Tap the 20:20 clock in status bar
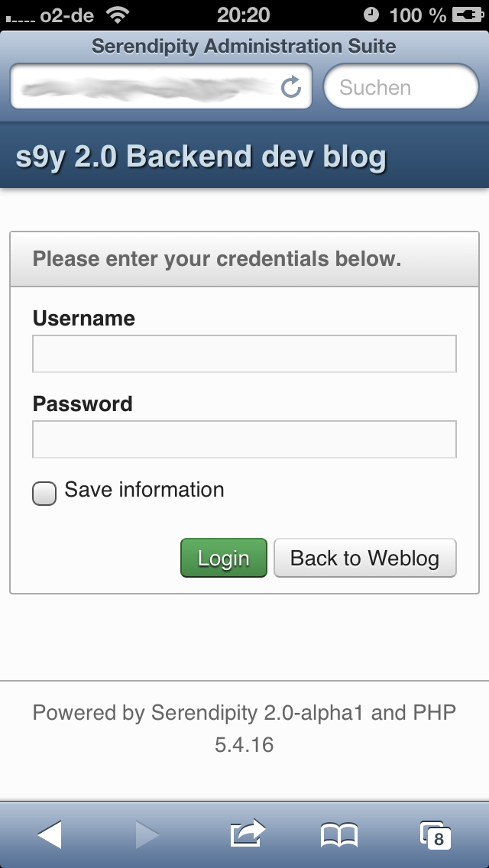This screenshot has width=489, height=868. tap(243, 15)
